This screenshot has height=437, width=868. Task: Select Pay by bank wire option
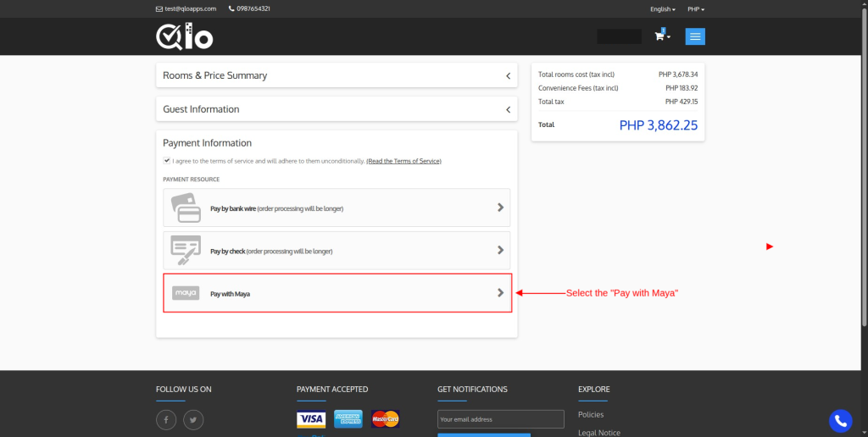[x=337, y=207]
